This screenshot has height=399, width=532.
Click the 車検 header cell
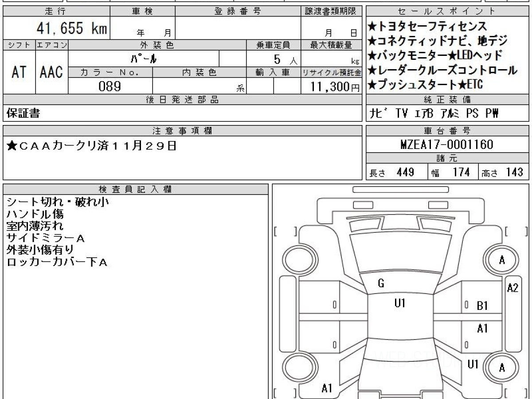(142, 12)
